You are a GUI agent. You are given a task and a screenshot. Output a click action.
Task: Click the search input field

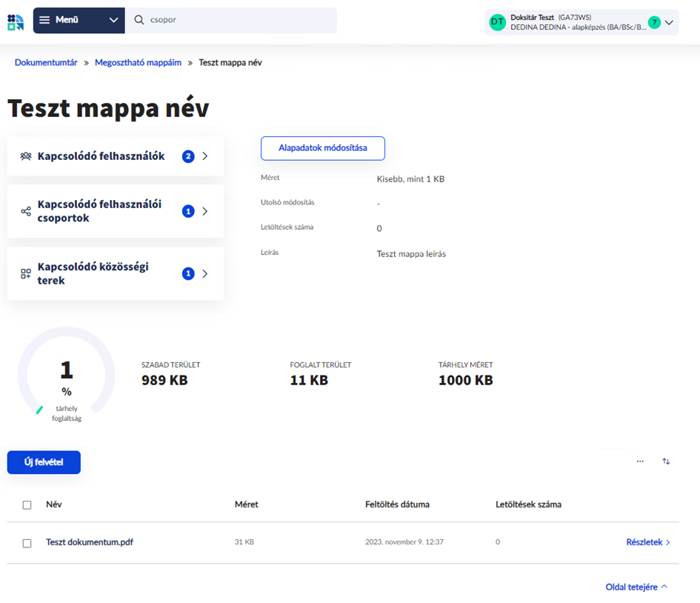click(x=237, y=21)
